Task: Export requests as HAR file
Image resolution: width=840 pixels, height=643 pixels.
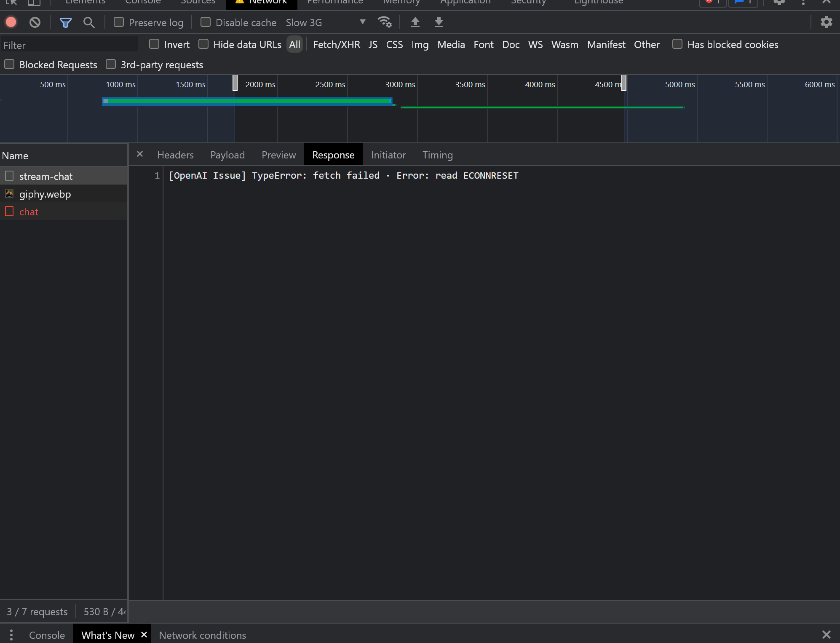Action: 439,22
